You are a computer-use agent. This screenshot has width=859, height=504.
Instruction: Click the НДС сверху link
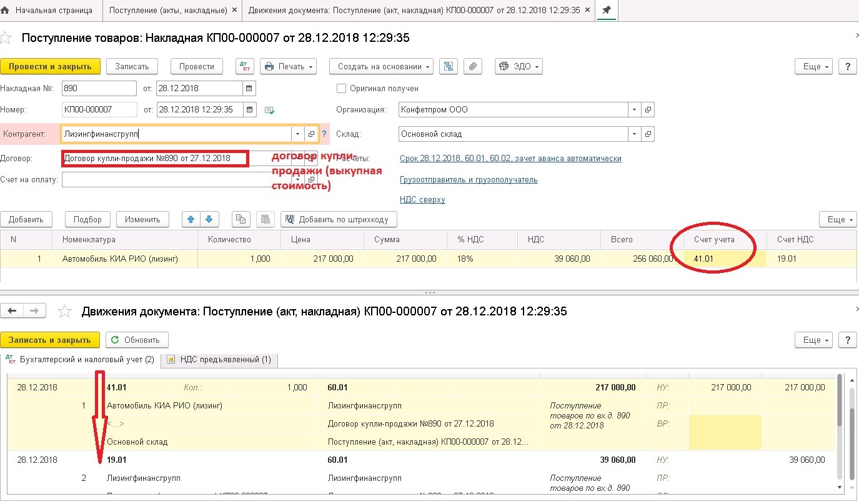tap(422, 200)
